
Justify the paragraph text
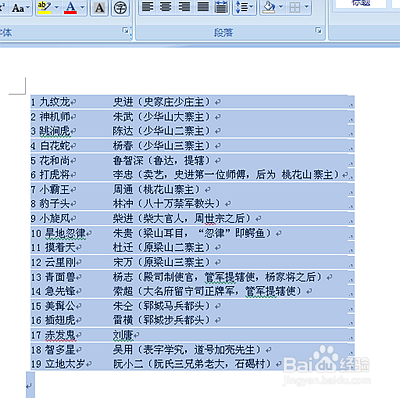(203, 7)
